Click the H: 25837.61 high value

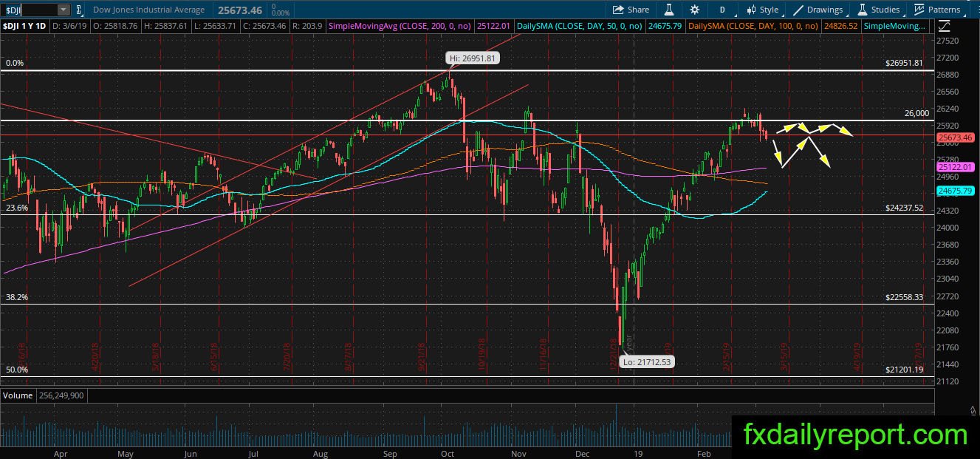165,26
